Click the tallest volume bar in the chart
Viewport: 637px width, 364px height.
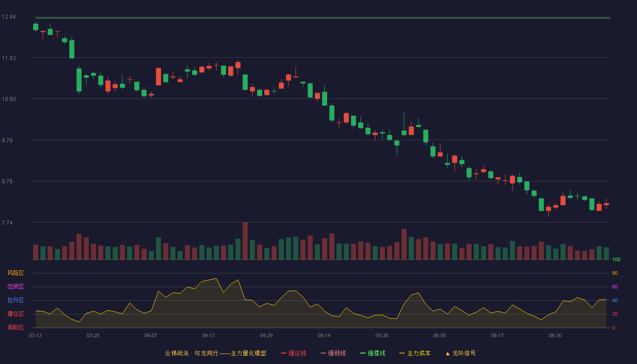click(245, 241)
